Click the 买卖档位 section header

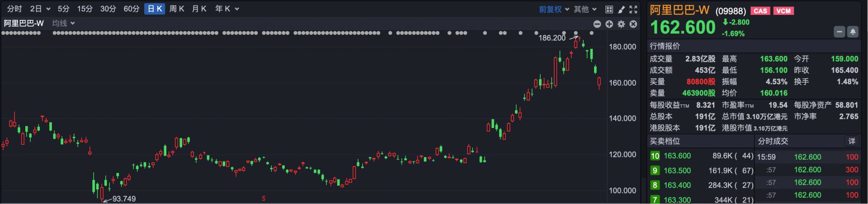point(665,141)
